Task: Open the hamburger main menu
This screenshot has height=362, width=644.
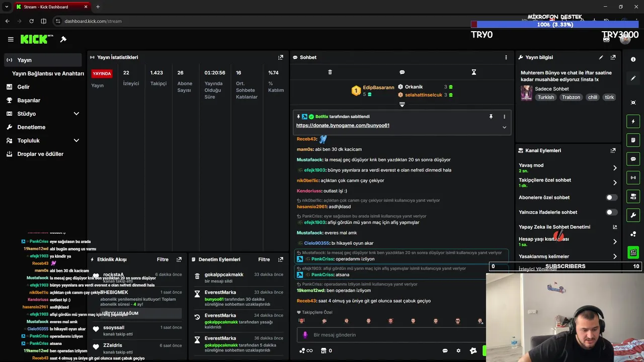Action: pyautogui.click(x=11, y=39)
